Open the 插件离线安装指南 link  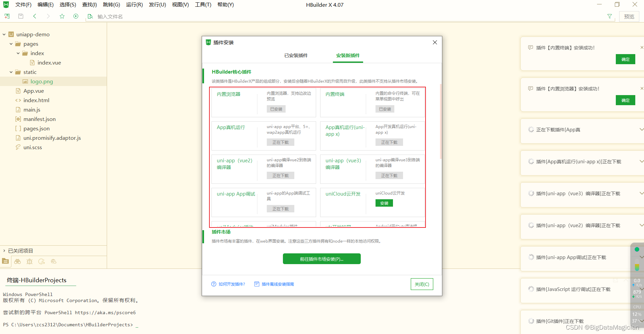coord(278,284)
